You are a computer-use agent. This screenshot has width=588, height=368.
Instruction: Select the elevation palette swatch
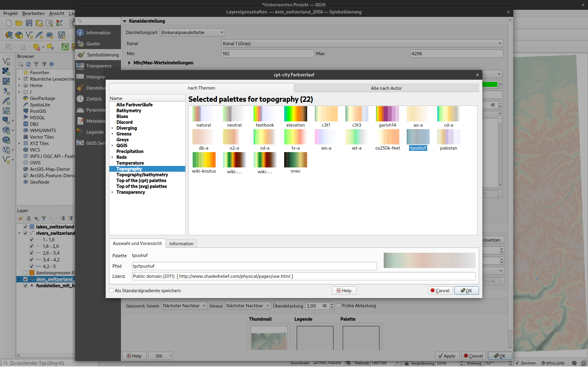(x=296, y=114)
